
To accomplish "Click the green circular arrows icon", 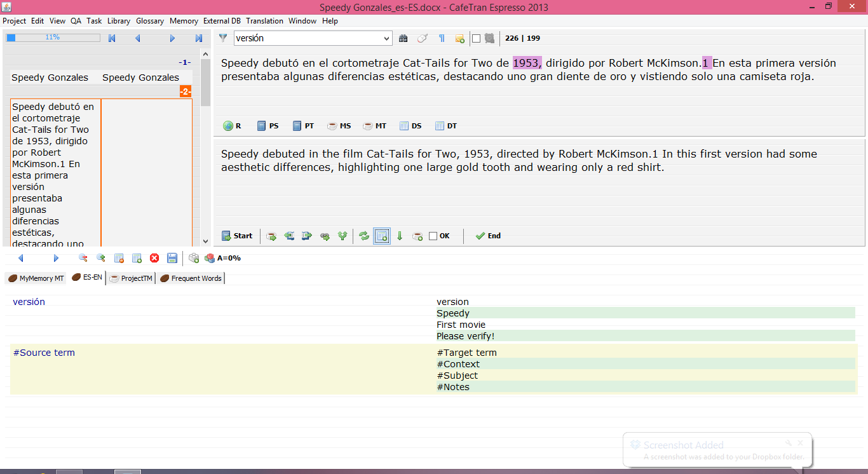I will [x=364, y=236].
